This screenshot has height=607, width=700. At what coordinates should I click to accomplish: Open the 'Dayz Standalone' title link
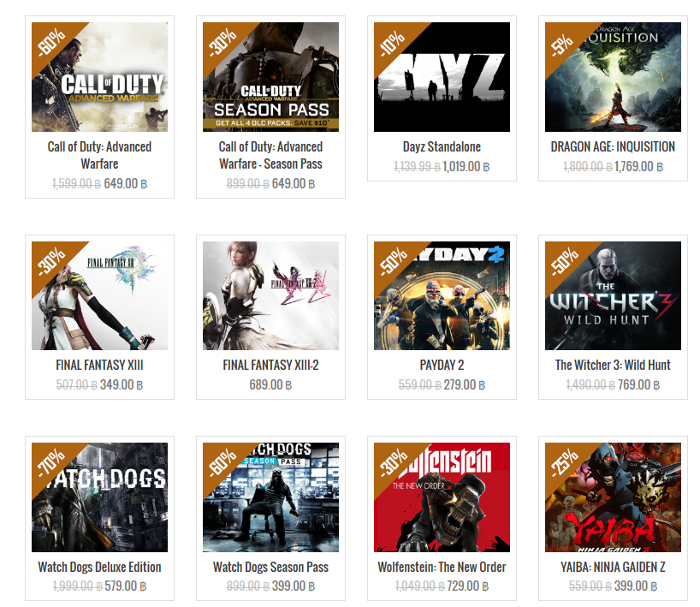pos(442,146)
